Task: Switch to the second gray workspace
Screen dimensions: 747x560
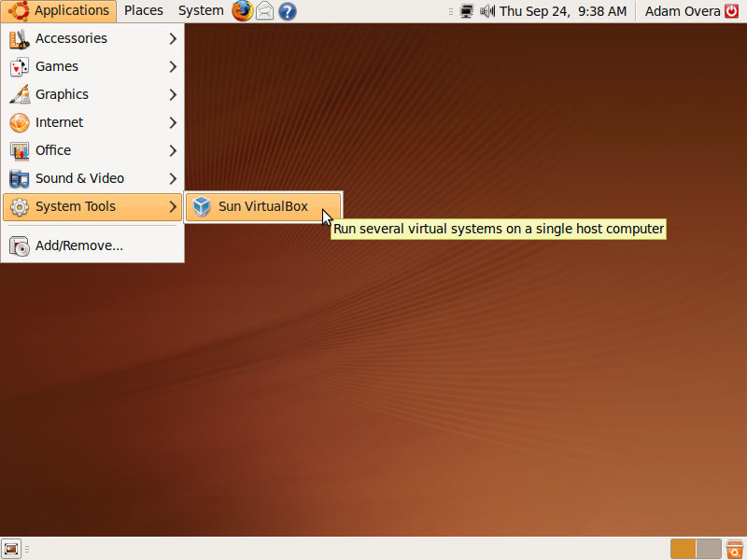Action: (x=709, y=549)
